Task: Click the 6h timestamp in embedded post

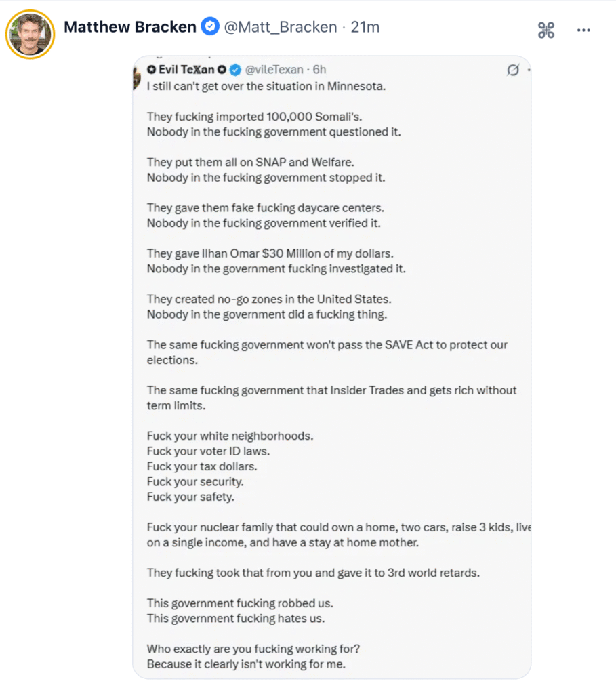Action: (x=319, y=69)
